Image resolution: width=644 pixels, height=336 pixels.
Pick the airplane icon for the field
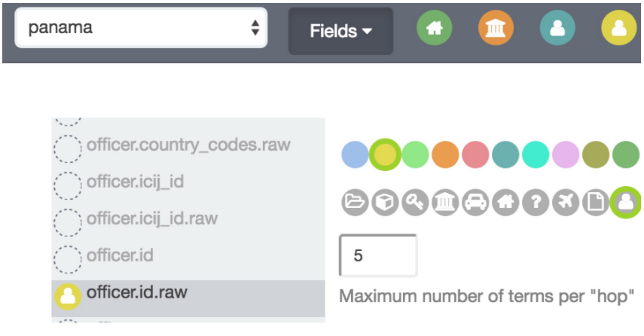coord(566,202)
